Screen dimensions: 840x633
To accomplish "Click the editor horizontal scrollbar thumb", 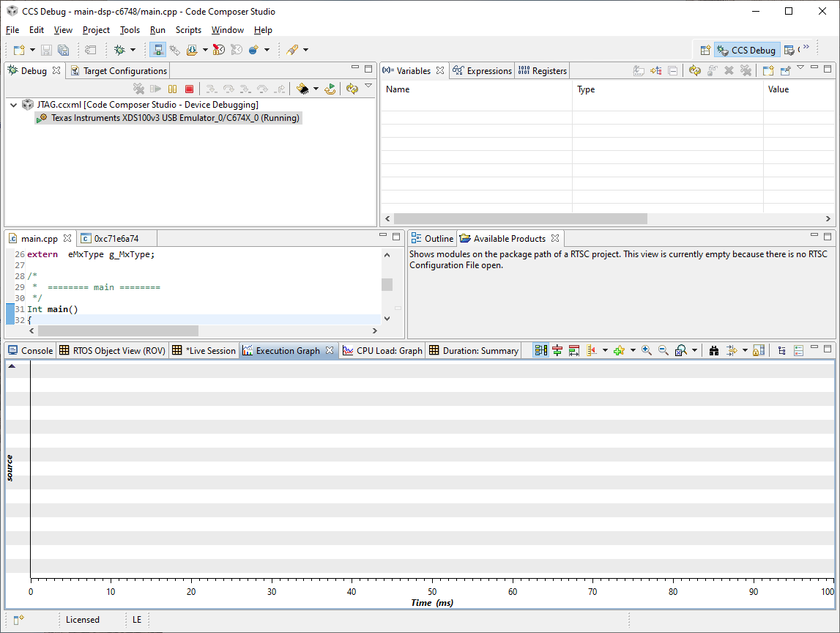I will click(118, 330).
